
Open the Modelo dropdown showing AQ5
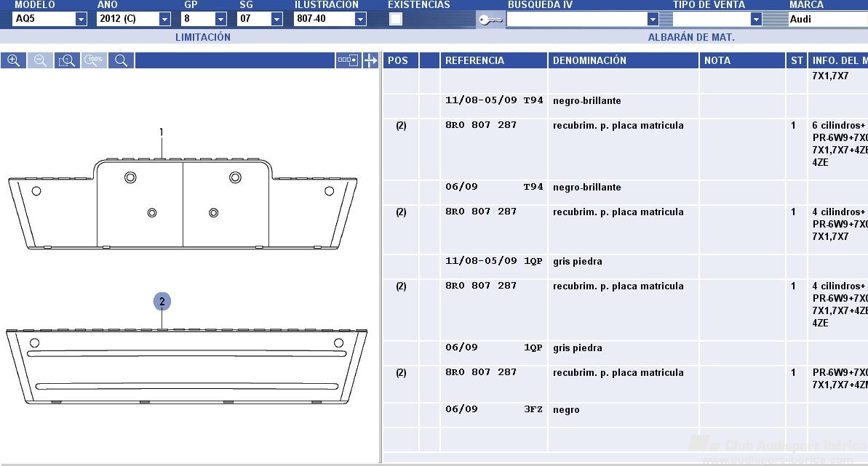click(81, 19)
